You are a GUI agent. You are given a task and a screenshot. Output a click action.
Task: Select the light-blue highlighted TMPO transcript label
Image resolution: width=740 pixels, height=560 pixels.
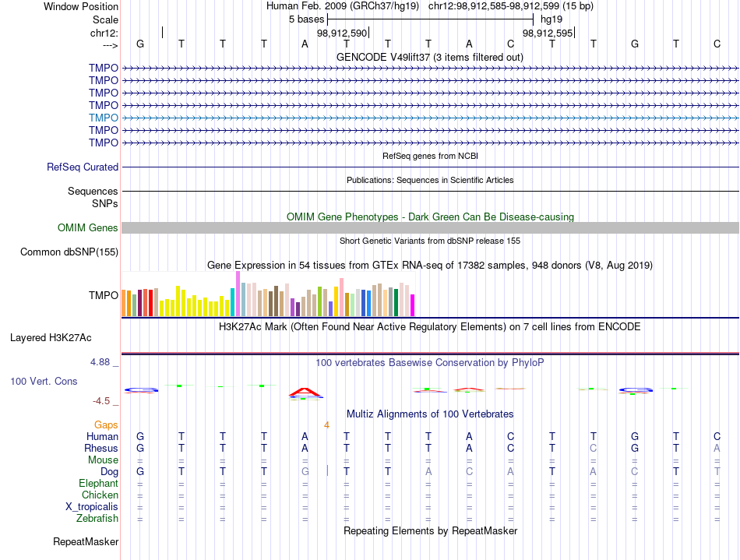click(104, 118)
